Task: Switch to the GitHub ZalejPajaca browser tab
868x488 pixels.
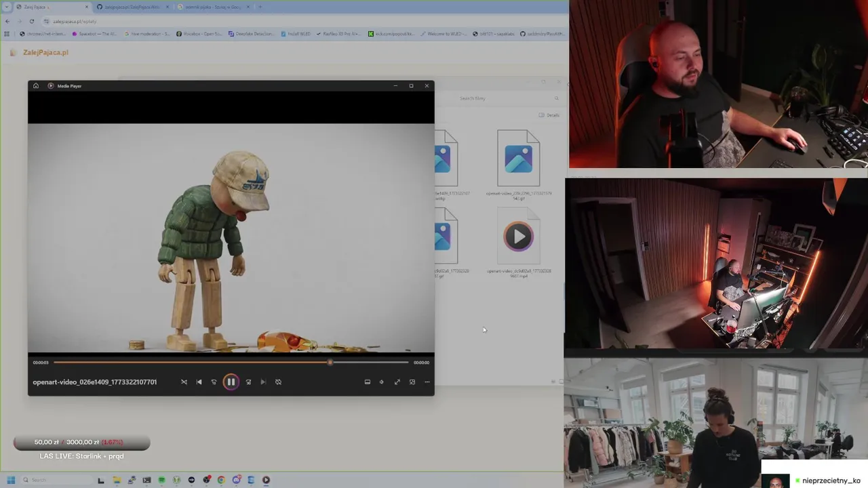Action: click(132, 7)
